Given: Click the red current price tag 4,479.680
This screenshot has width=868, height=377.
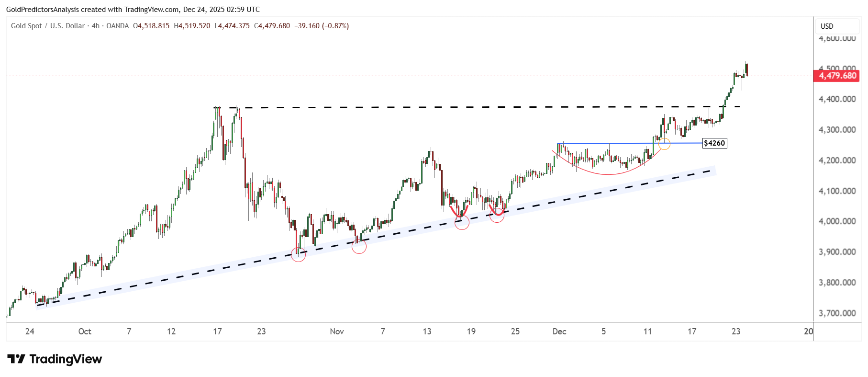Looking at the screenshot, I should (836, 76).
